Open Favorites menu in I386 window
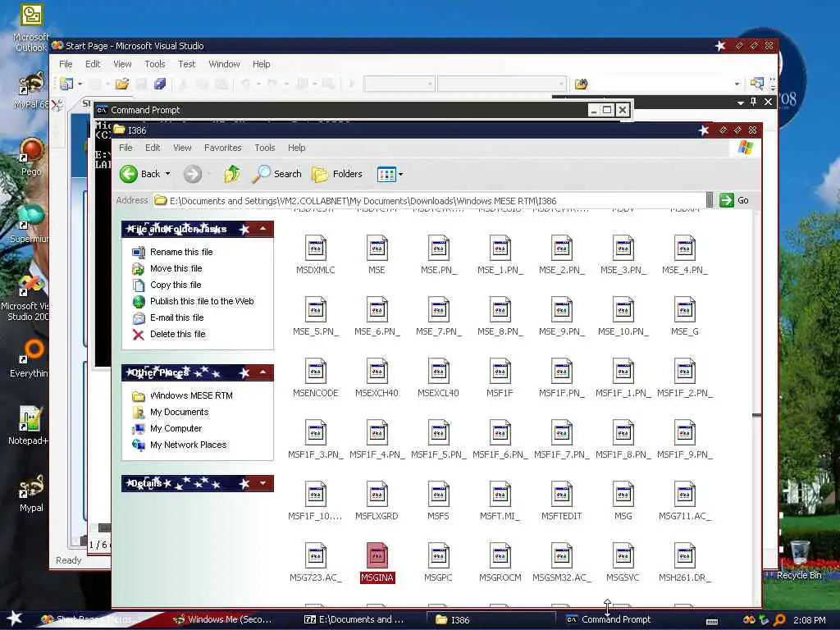This screenshot has width=840, height=630. pyautogui.click(x=223, y=148)
